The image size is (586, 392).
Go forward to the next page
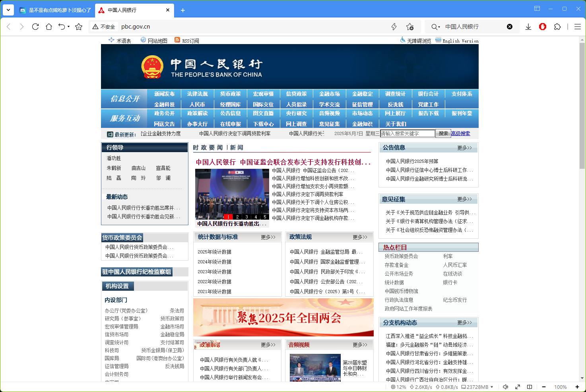coord(22,27)
